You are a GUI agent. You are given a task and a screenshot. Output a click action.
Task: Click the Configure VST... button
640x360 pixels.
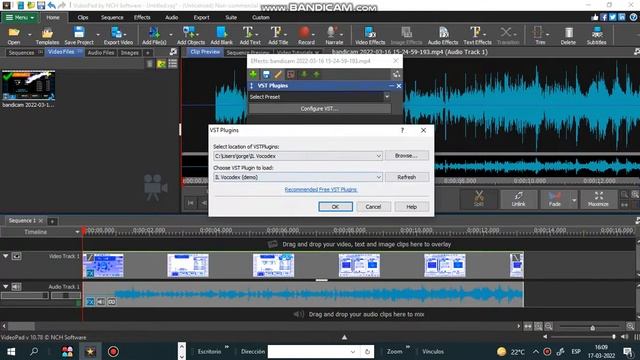click(x=319, y=109)
